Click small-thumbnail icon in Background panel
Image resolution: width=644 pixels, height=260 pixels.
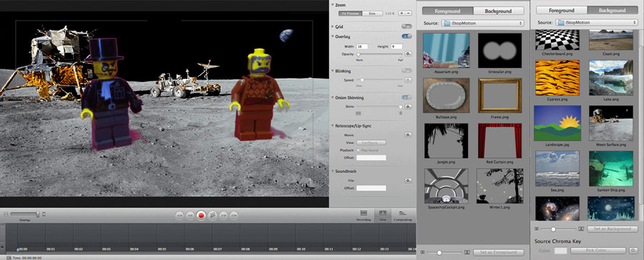pos(537,228)
